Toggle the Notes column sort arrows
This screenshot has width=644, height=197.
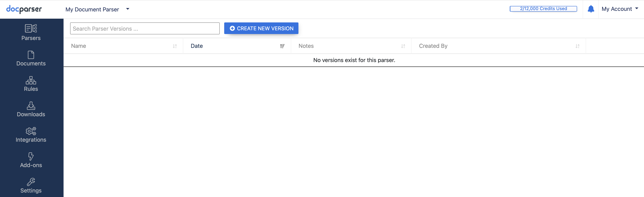403,46
